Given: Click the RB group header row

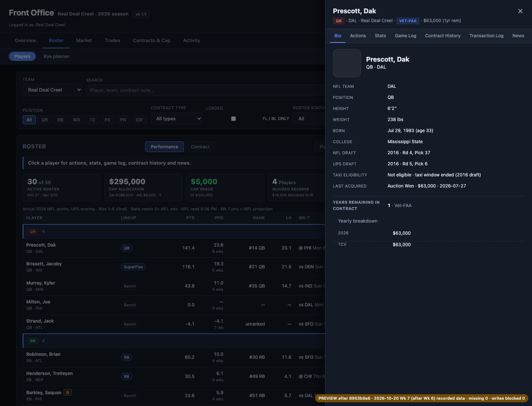Looking at the screenshot, I should [174, 341].
